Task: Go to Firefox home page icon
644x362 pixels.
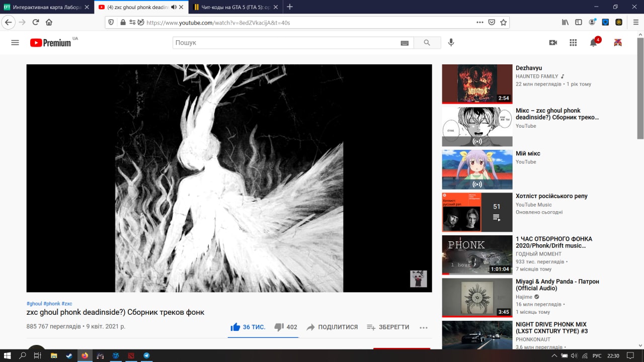Action: pos(49,22)
